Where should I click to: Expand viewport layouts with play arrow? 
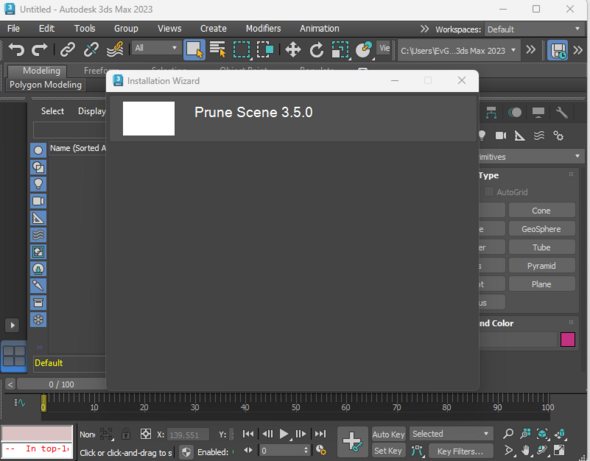coord(12,325)
